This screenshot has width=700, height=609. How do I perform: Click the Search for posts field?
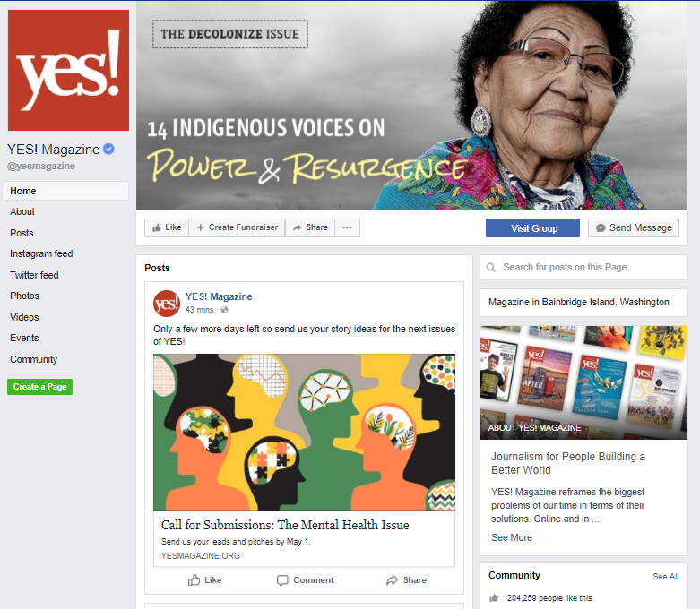click(x=583, y=267)
